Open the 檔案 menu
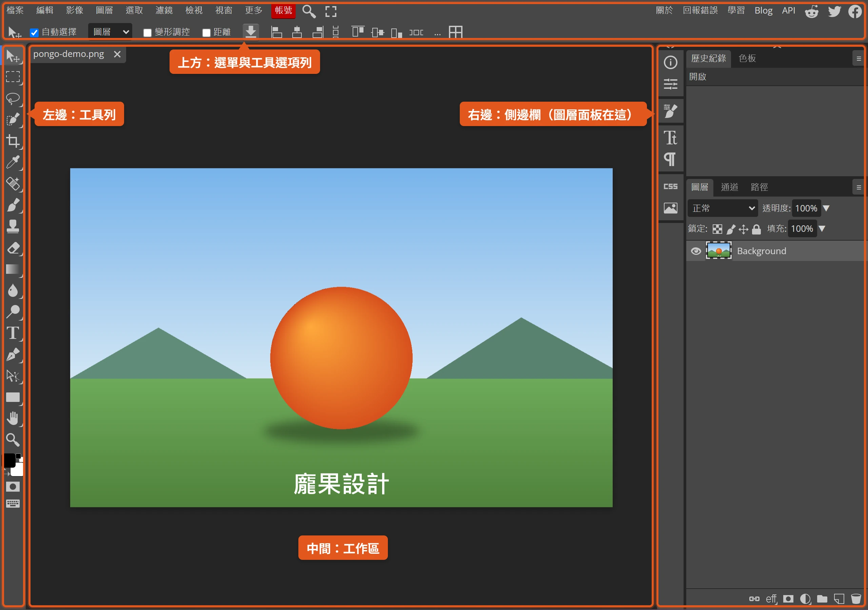This screenshot has width=868, height=610. pyautogui.click(x=15, y=11)
